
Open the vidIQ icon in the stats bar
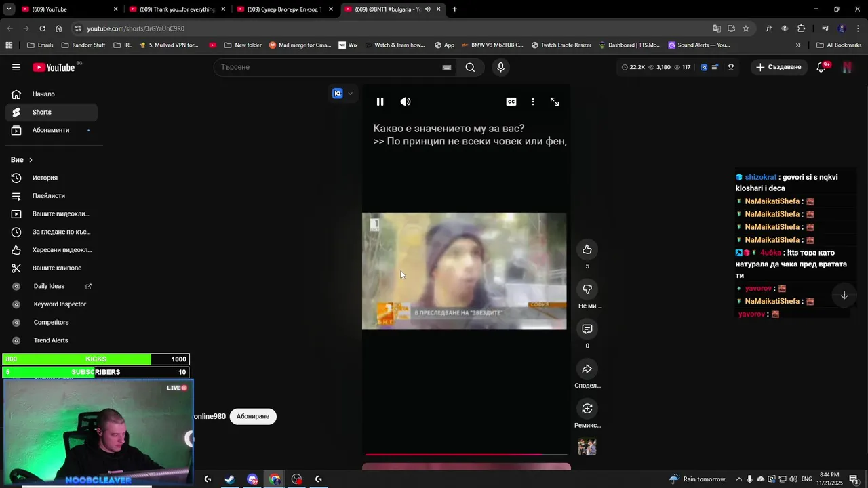704,67
